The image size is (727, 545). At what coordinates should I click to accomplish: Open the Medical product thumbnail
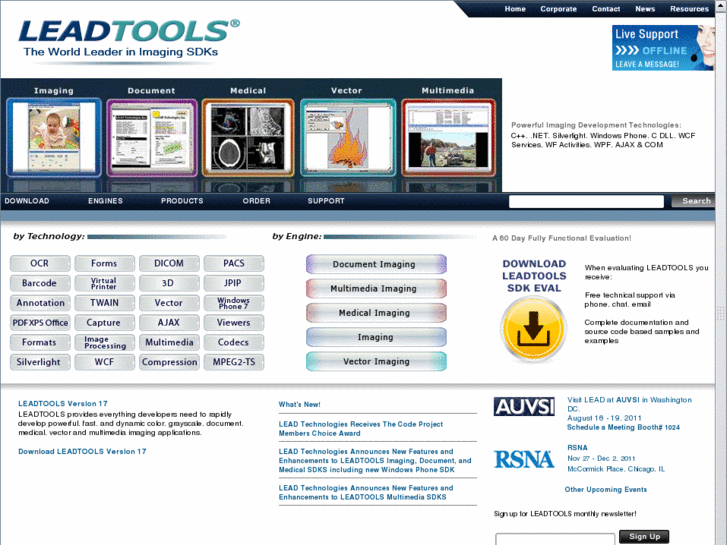click(x=248, y=137)
